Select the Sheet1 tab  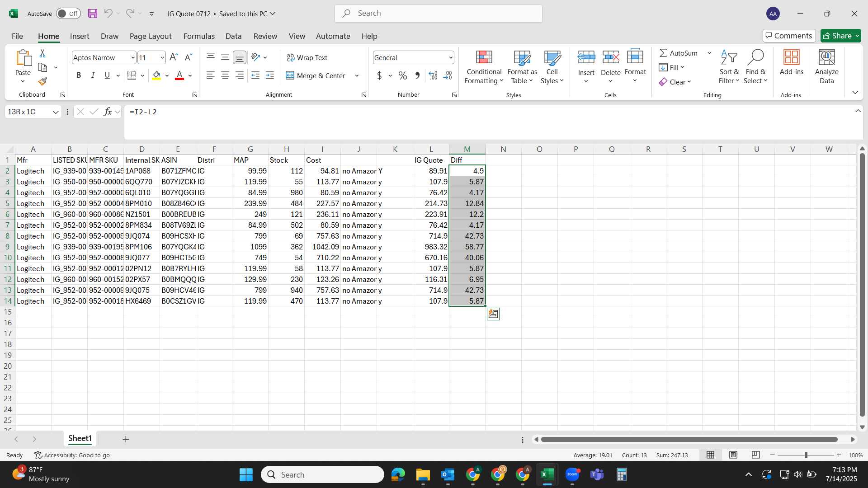click(x=80, y=438)
